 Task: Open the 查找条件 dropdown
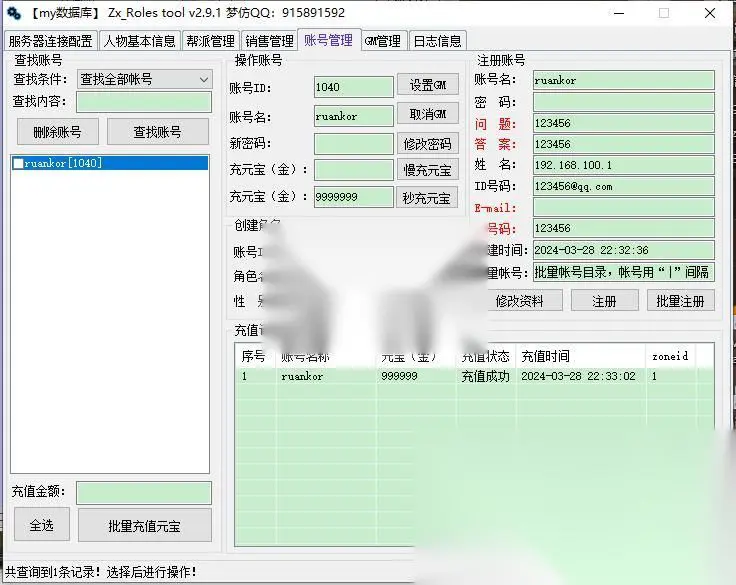coord(145,79)
